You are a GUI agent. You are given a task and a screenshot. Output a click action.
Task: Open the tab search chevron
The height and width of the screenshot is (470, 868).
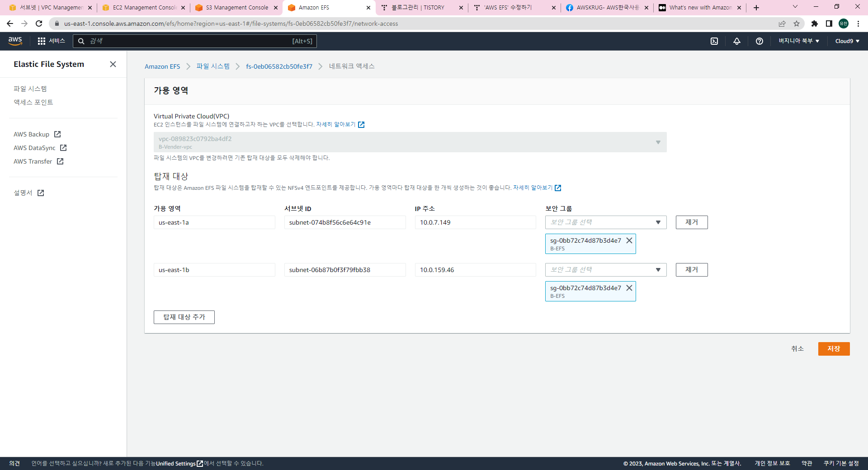click(x=795, y=7)
